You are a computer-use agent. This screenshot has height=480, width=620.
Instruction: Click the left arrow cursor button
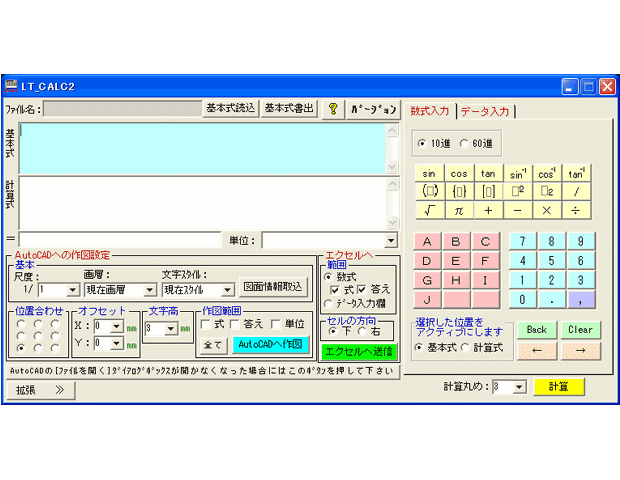pyautogui.click(x=537, y=351)
